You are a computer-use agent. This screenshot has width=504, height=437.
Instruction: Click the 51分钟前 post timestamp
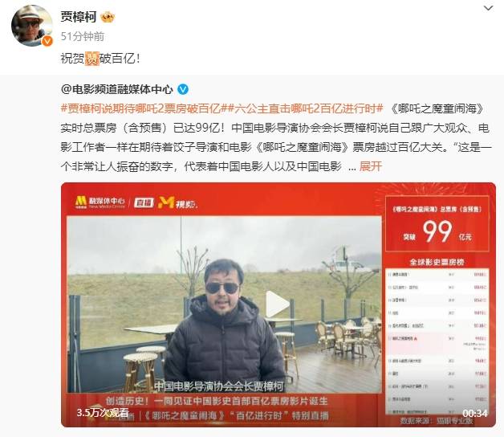pos(83,36)
